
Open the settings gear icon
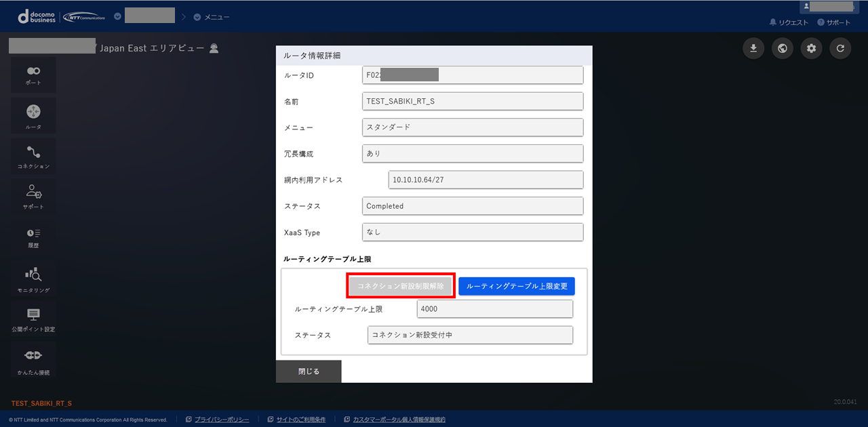812,48
